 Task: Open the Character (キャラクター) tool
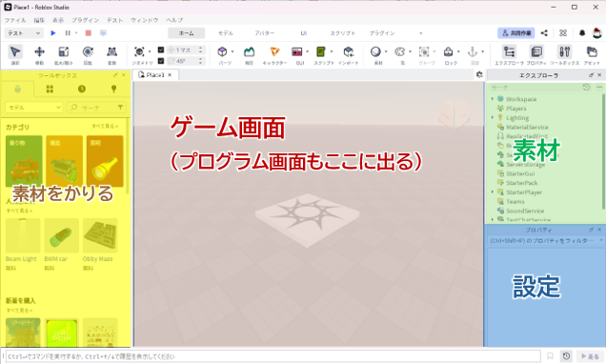click(274, 51)
